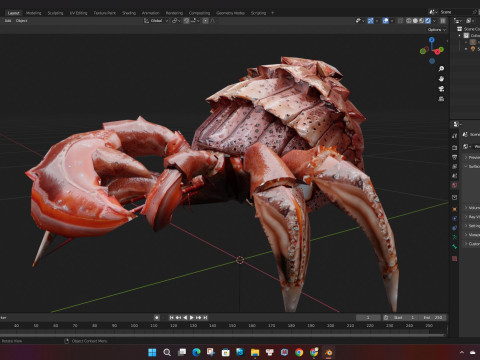Open the Render properties tab
The image size is (480, 360).
click(x=454, y=147)
